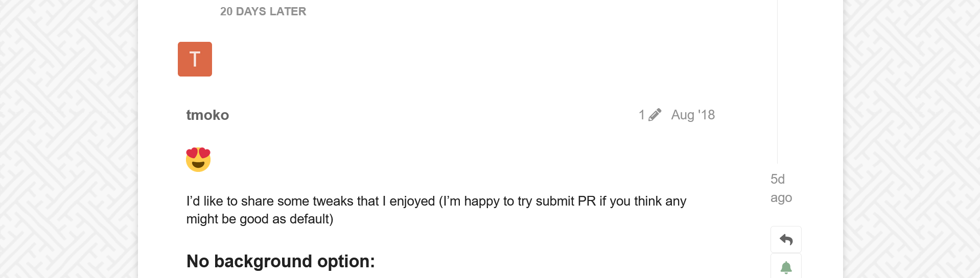Screen dimensions: 980x278
Task: Click the edit count number 1
Action: click(642, 115)
